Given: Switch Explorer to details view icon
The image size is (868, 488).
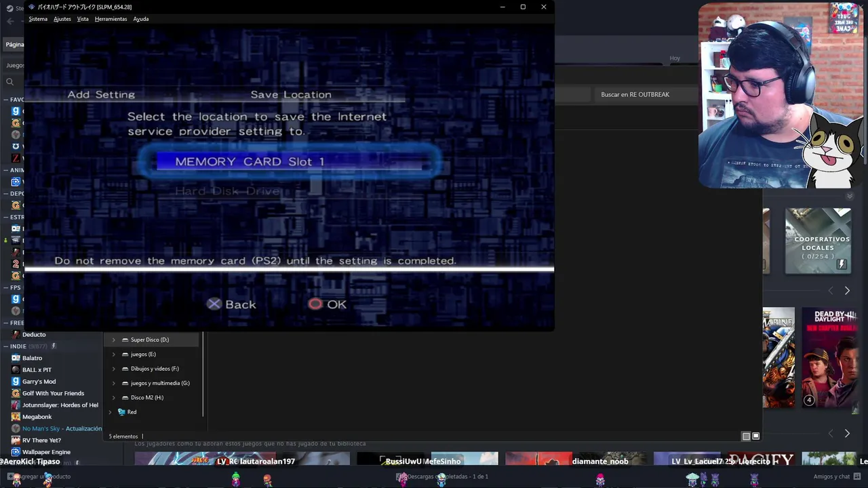Looking at the screenshot, I should pyautogui.click(x=746, y=436).
